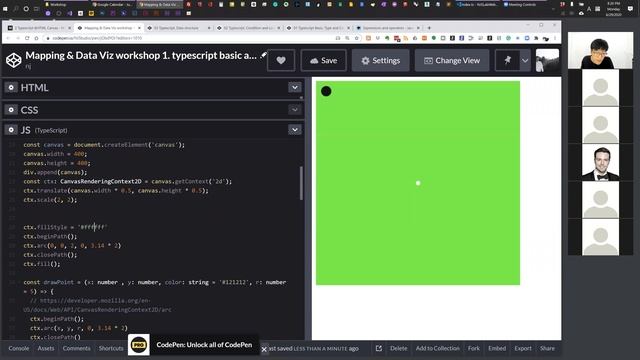640x360 pixels.
Task: Open Chrome three-dot menu
Action: (555, 38)
